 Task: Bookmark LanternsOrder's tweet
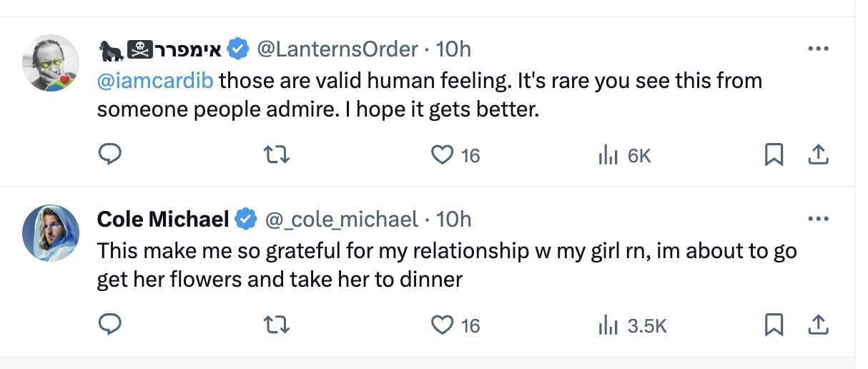[773, 154]
